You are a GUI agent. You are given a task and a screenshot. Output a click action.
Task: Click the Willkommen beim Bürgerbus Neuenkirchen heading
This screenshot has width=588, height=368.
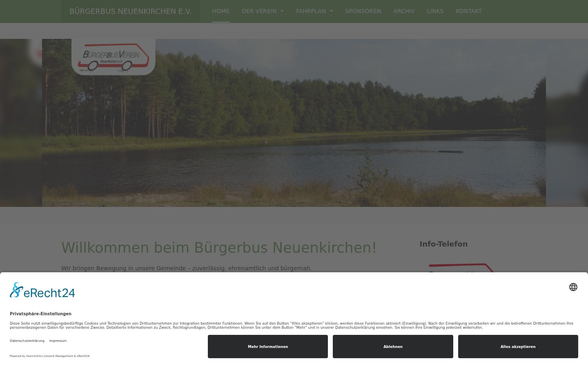[219, 248]
